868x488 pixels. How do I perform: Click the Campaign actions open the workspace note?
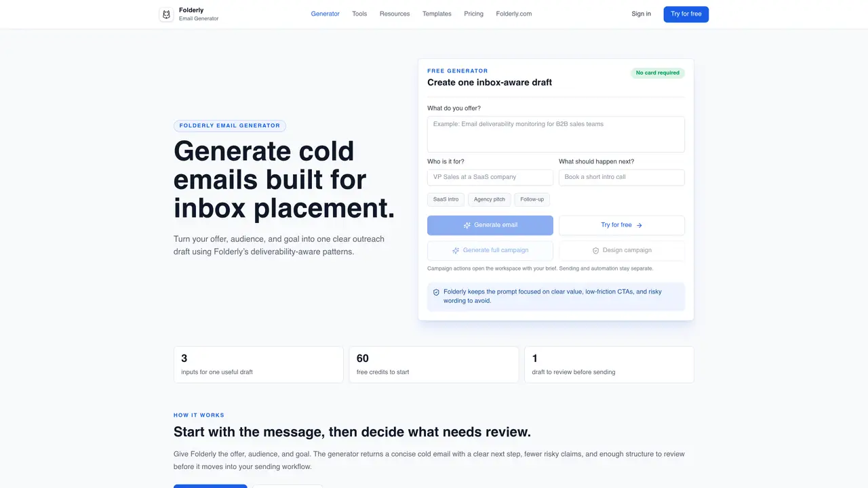point(540,268)
